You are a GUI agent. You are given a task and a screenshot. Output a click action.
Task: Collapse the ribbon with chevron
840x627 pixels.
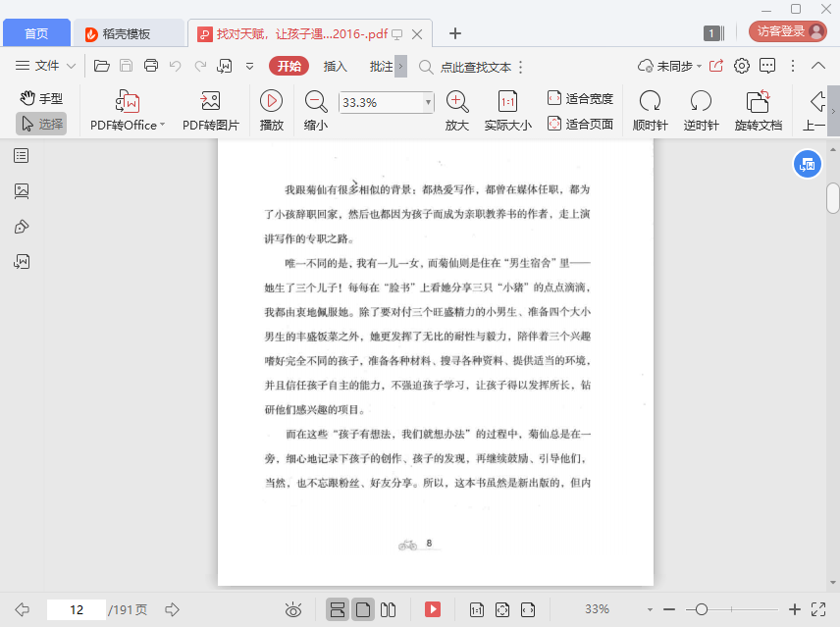click(818, 66)
